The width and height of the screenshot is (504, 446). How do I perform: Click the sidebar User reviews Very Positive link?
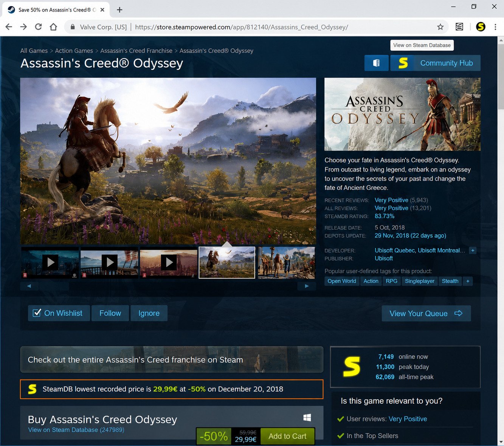tap(408, 419)
